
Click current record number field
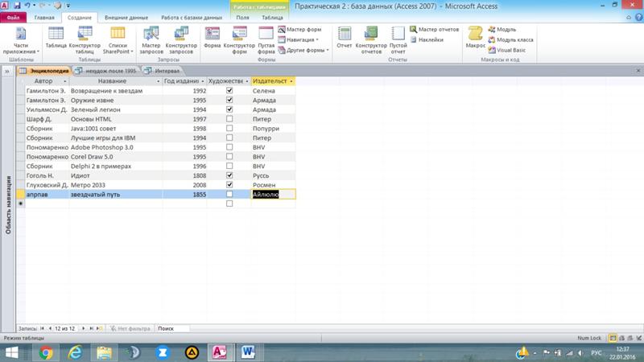[65, 328]
